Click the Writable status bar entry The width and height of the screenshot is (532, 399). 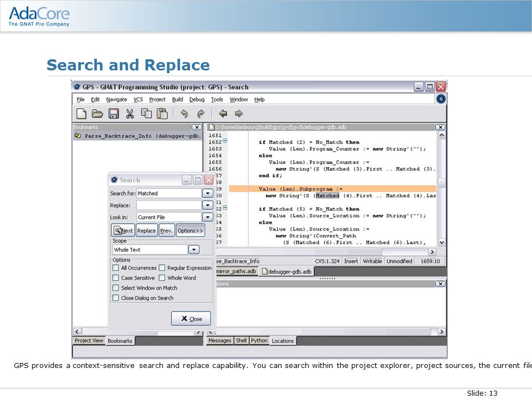(x=372, y=261)
